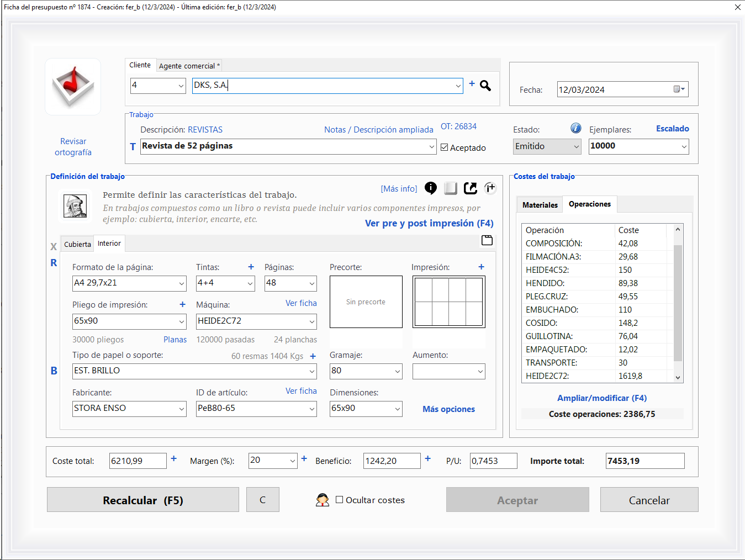Uncheck the Aceptado checkbox
745x560 pixels.
(445, 147)
